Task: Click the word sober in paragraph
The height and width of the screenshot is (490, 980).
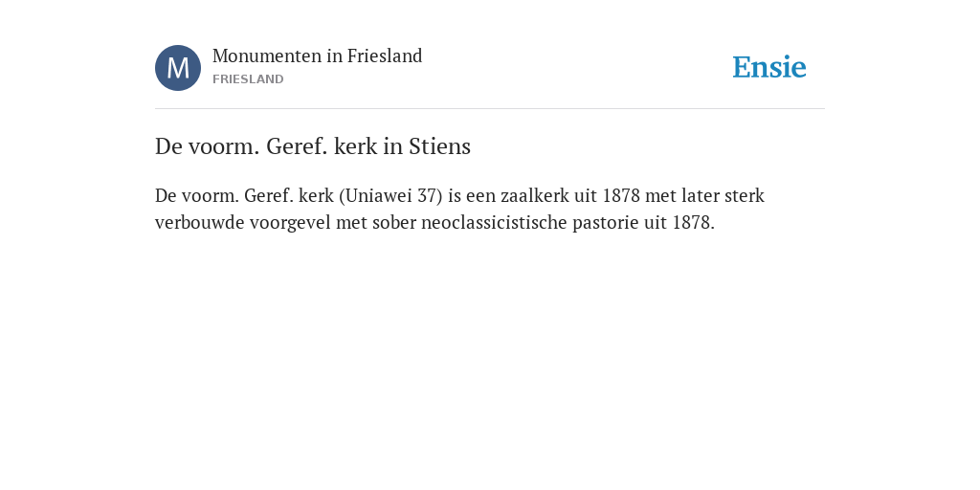Action: click(x=394, y=222)
